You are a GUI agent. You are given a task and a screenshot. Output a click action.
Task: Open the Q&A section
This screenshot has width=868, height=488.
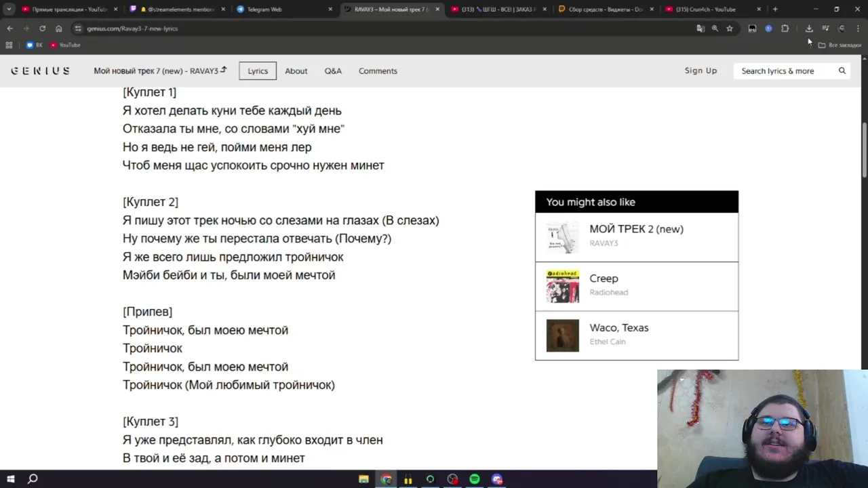[333, 70]
